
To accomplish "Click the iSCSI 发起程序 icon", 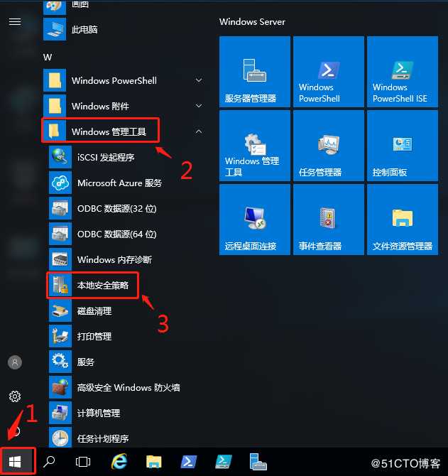I will tap(60, 157).
